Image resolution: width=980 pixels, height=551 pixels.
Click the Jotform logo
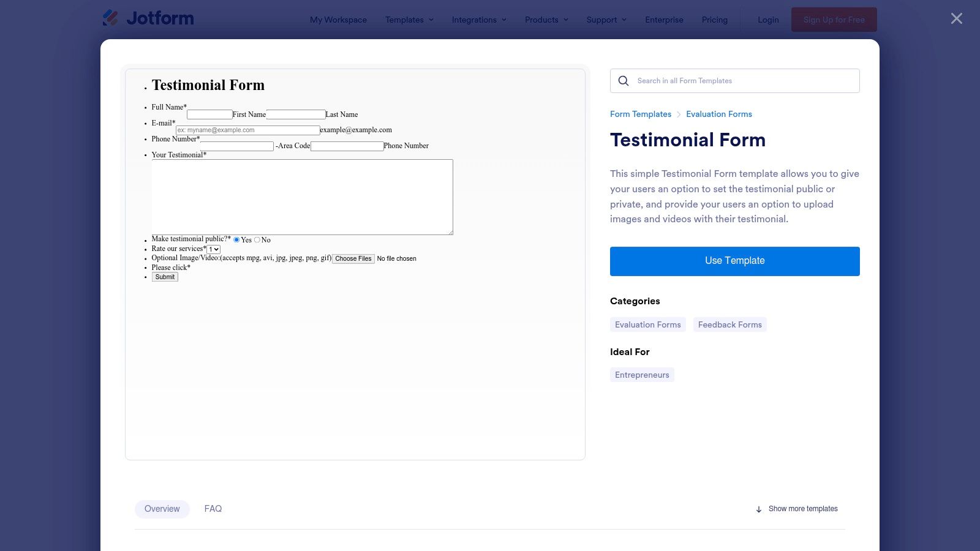click(x=147, y=18)
